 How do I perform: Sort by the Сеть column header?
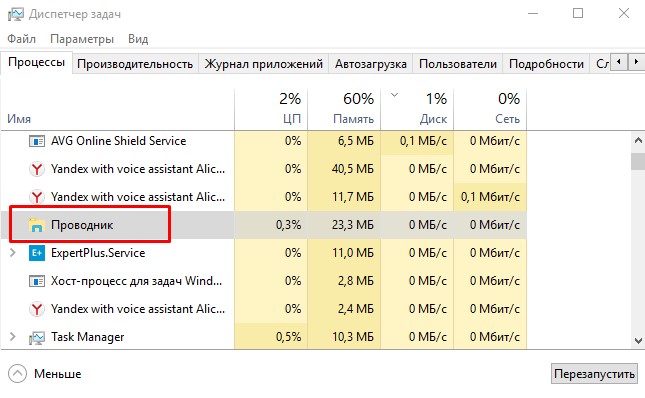pyautogui.click(x=490, y=109)
